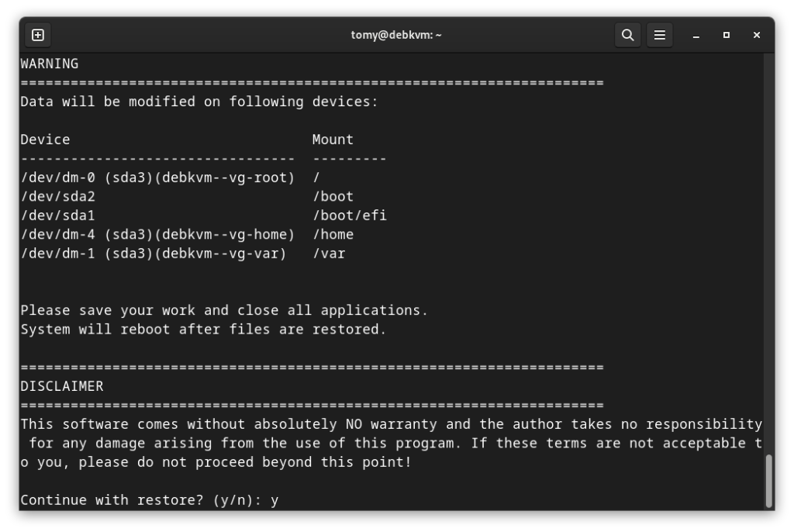
Task: Click the Mount column header
Action: tap(333, 140)
